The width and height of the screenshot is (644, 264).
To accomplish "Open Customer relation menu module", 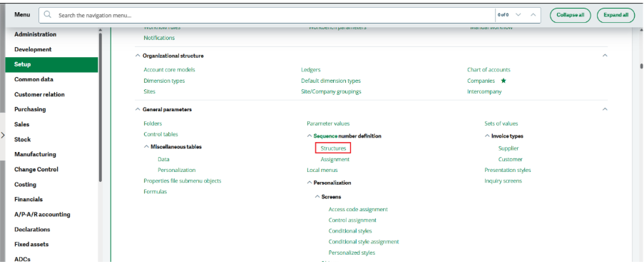I will click(39, 95).
